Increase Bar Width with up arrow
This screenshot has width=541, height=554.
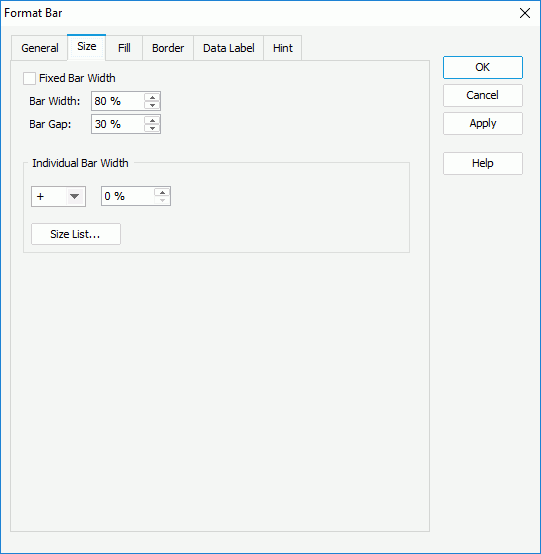[x=152, y=97]
